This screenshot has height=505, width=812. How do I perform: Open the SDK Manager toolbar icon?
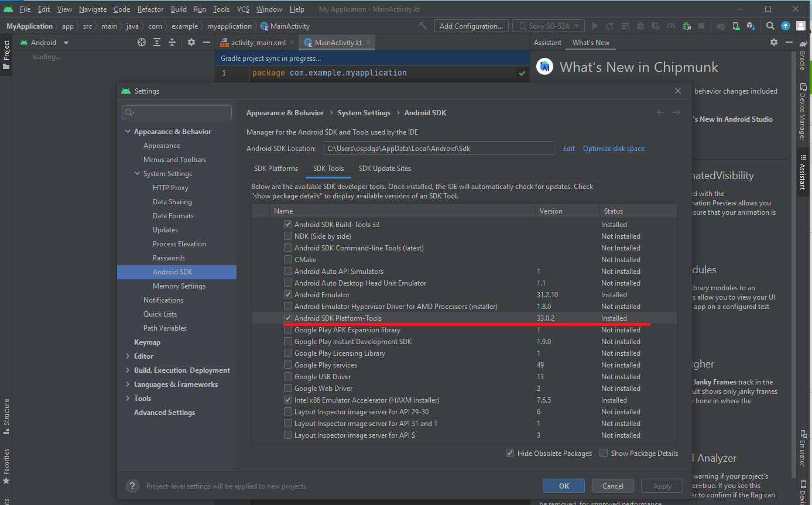point(752,26)
